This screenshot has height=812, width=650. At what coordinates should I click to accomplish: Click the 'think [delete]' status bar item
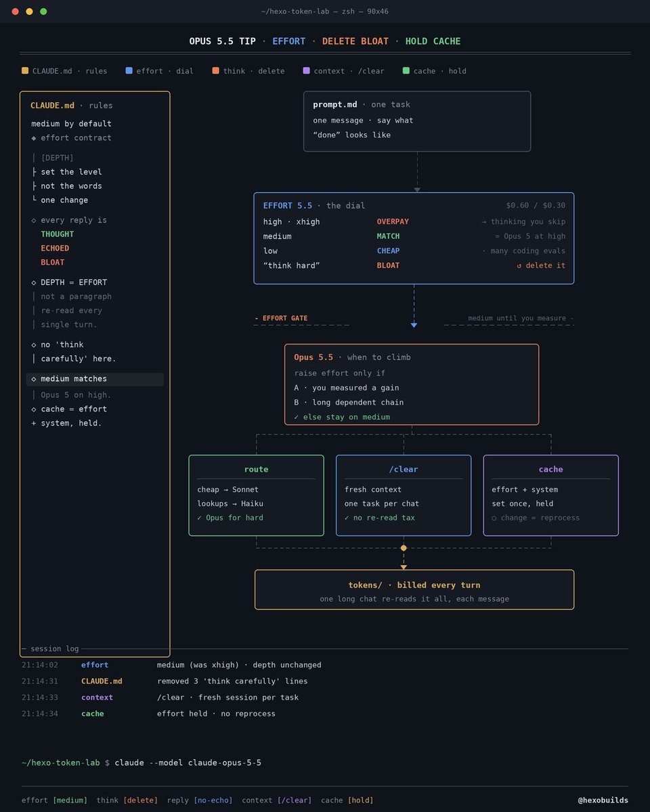pyautogui.click(x=127, y=800)
